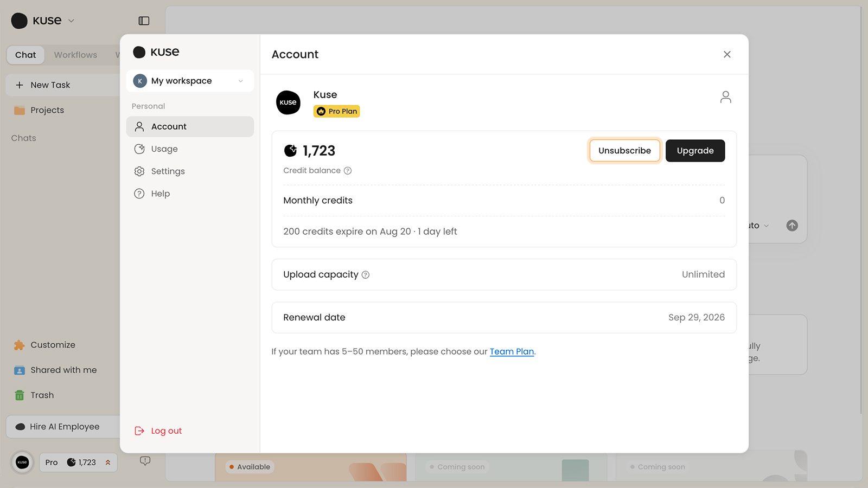The width and height of the screenshot is (868, 488).
Task: Click the 'Chats' sidebar heading
Action: click(24, 138)
